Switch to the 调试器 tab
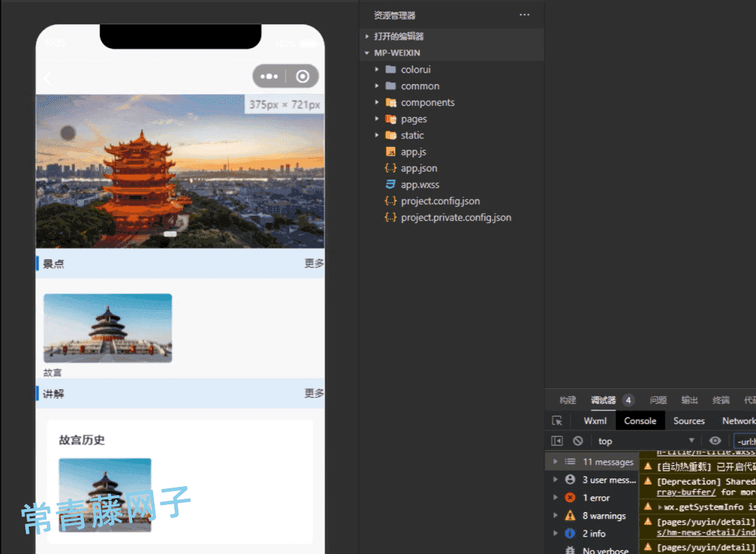This screenshot has width=756, height=554. [603, 400]
